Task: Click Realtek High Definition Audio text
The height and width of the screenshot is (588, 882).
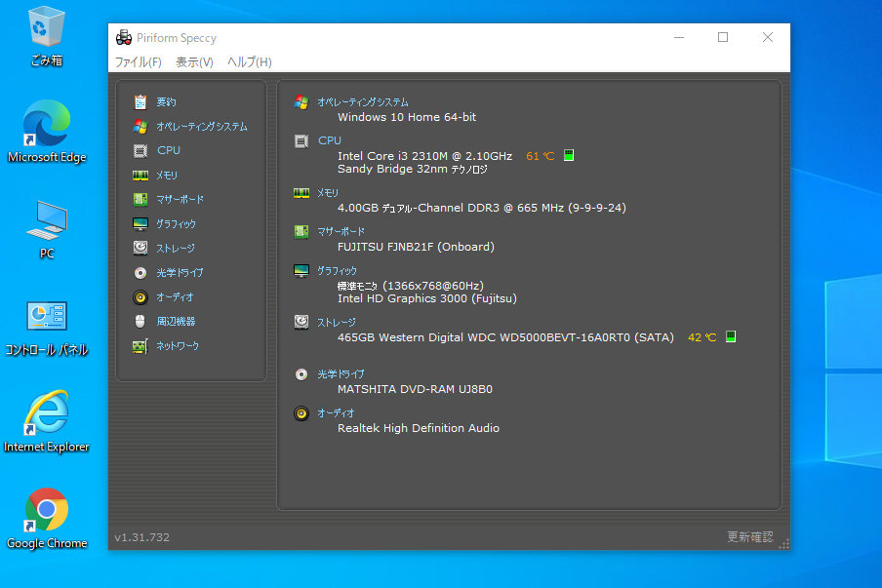Action: coord(419,428)
